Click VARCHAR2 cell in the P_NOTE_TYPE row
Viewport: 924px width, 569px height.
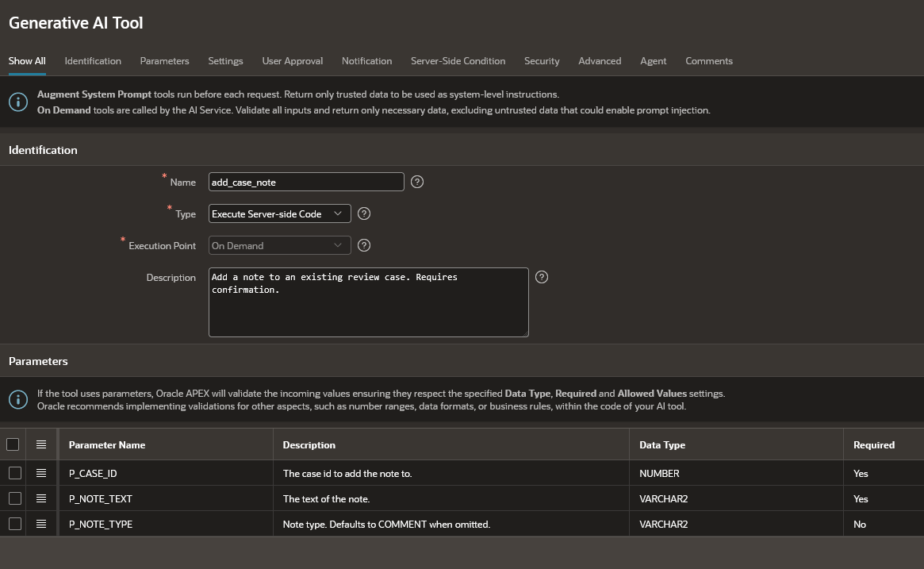[x=736, y=524]
